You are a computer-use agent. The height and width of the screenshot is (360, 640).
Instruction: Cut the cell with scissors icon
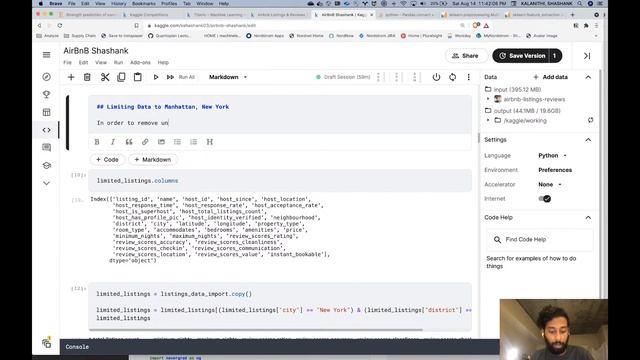pyautogui.click(x=105, y=77)
